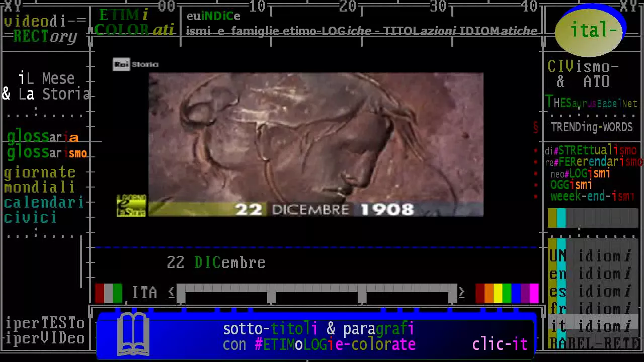The height and width of the screenshot is (362, 644).
Task: Click the 'BABEL-RETE' label
Action: click(594, 343)
